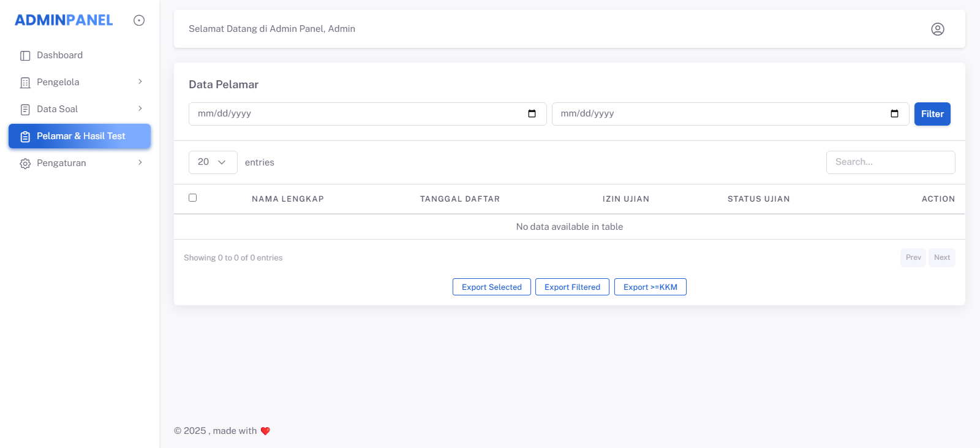Open calendar picker on first date field
Image resolution: width=980 pixels, height=448 pixels.
point(532,113)
